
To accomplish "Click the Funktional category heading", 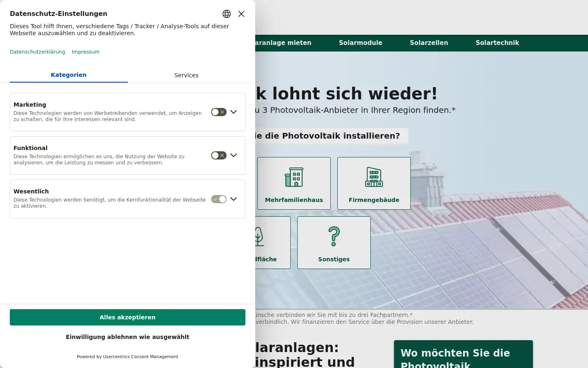I will (x=31, y=148).
